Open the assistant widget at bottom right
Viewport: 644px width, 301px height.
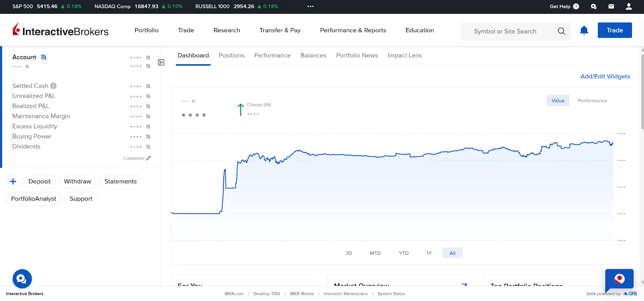pos(619,279)
